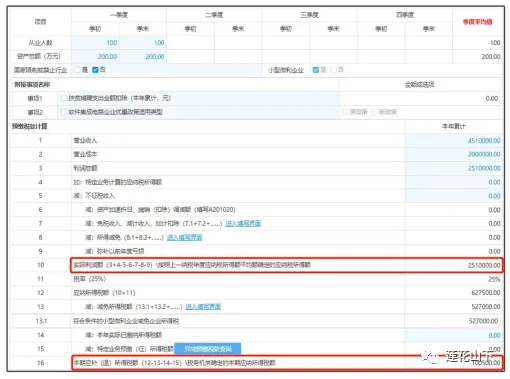Click 从业人数 third-quarter 季初 empty cell

coord(286,43)
